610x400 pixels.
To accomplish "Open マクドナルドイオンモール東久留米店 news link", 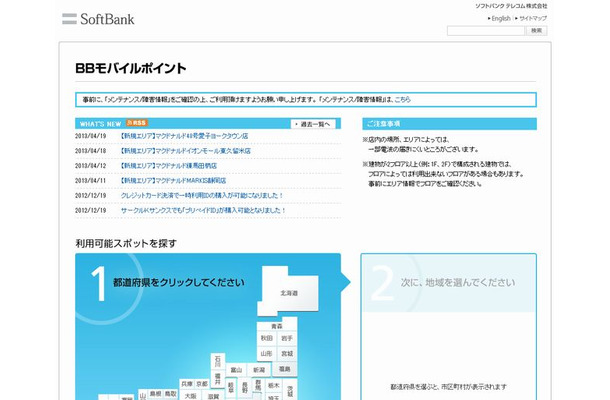I will 185,151.
